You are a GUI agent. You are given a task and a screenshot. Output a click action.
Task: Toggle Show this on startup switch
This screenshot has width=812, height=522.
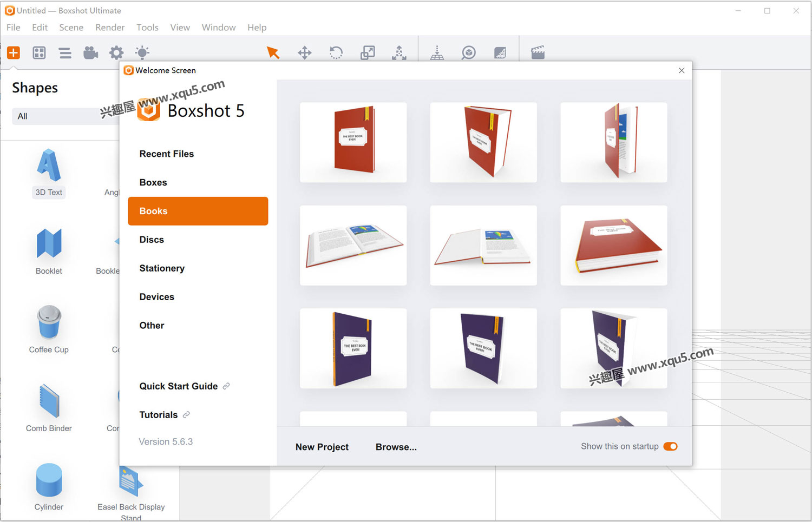(670, 446)
